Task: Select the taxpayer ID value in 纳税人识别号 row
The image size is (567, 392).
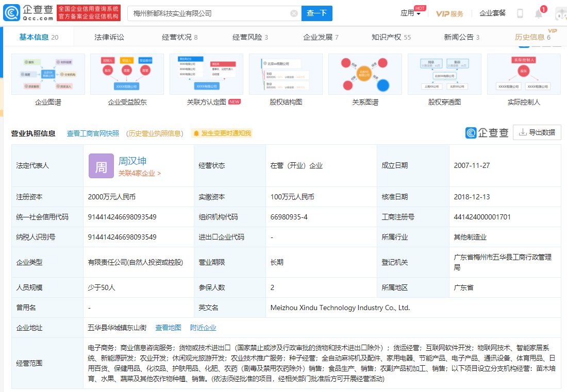Action: (x=122, y=237)
